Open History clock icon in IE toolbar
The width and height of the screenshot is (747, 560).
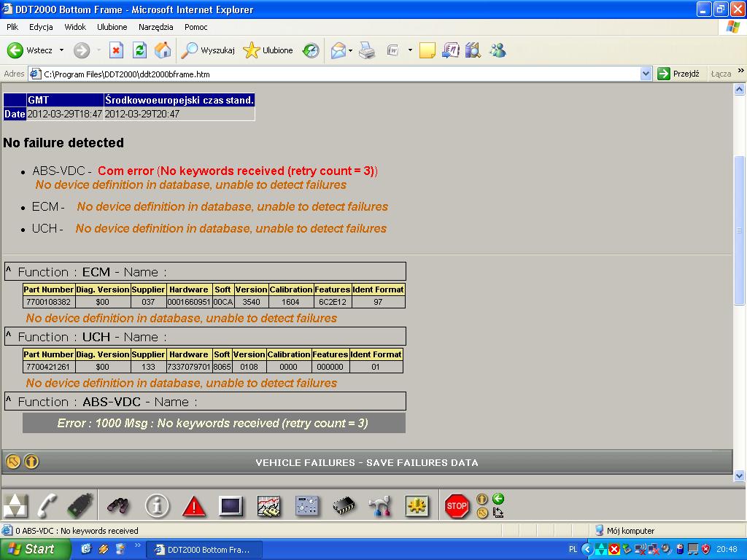pos(311,50)
